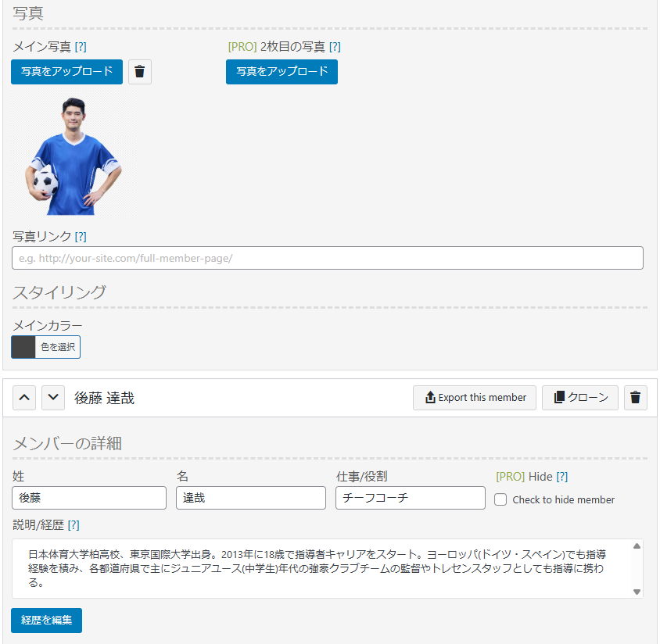This screenshot has height=644, width=660.
Task: Click the soccer player photo thumbnail
Action: (74, 156)
